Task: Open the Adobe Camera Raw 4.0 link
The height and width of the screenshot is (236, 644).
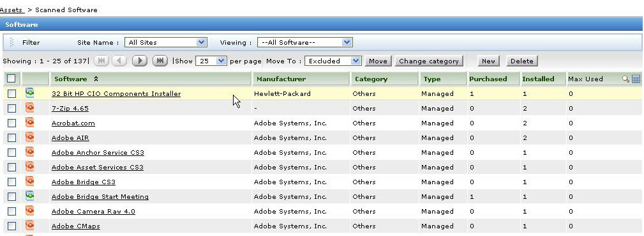Action: pyautogui.click(x=93, y=211)
